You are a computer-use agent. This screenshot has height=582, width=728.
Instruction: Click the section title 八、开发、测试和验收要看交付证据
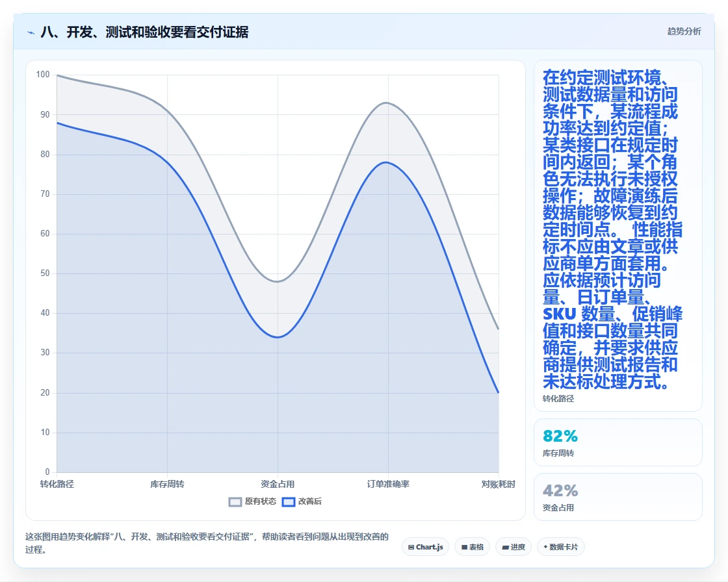[x=144, y=32]
